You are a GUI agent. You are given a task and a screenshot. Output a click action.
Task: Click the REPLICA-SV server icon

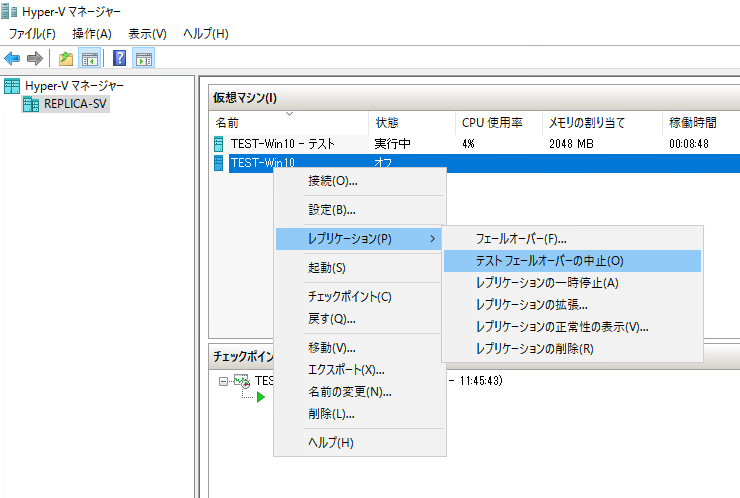click(x=31, y=104)
